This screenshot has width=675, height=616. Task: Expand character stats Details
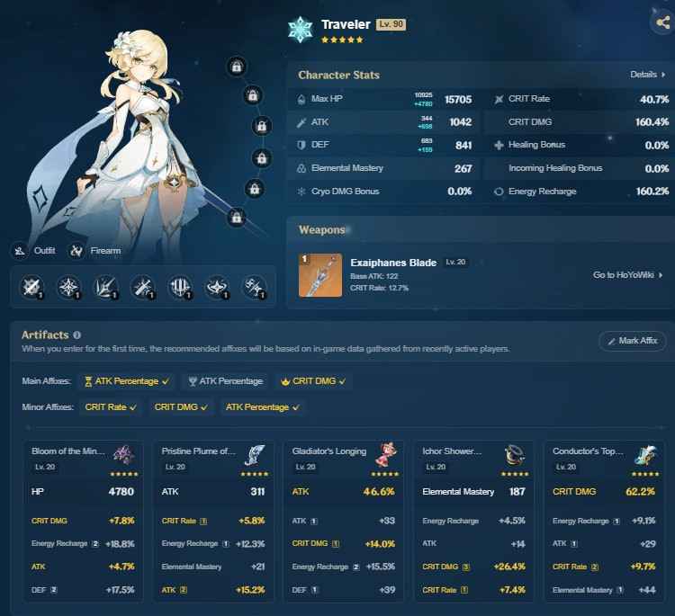click(x=648, y=75)
